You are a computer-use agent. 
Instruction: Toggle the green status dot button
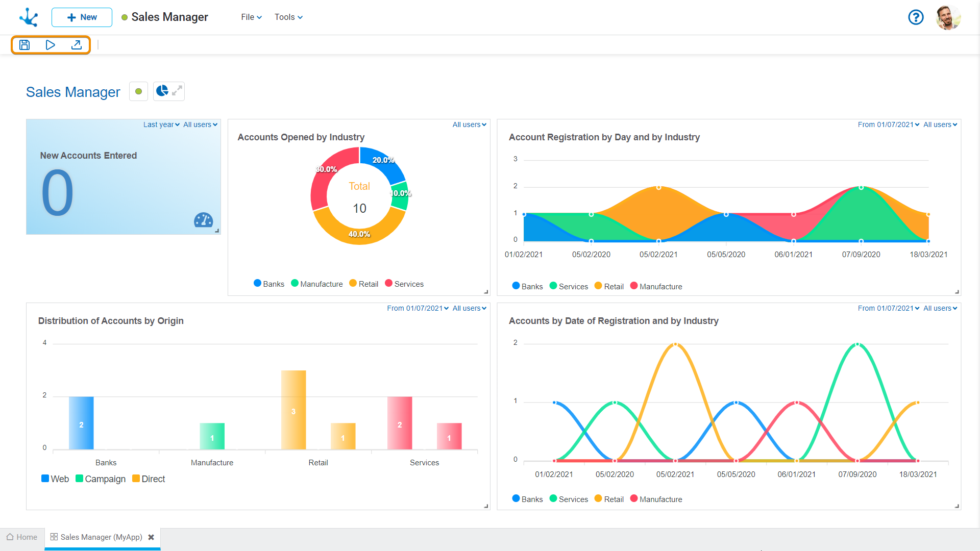(138, 91)
